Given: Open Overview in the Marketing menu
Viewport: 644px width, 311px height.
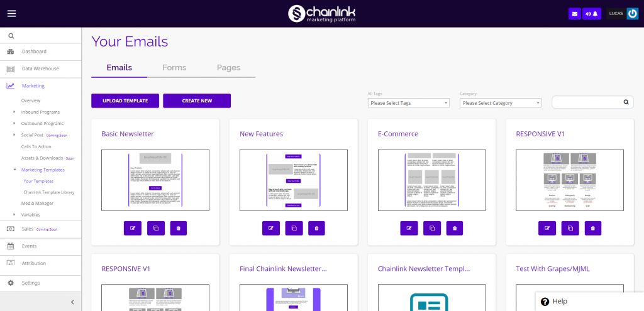Looking at the screenshot, I should (x=31, y=101).
